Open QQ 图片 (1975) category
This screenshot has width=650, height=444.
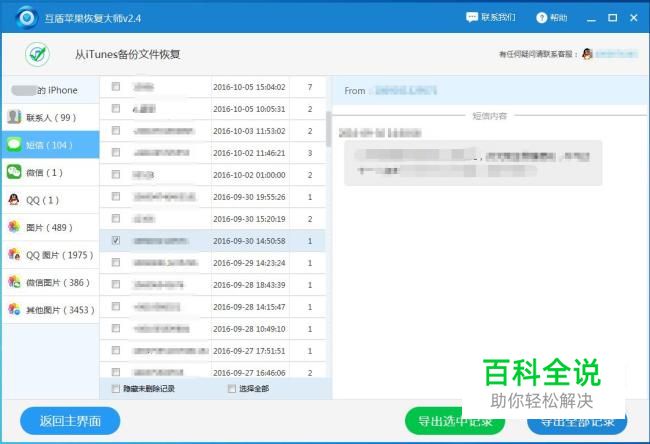[51, 255]
